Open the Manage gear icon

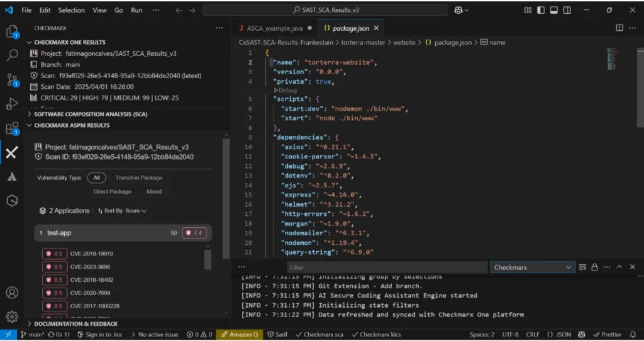tap(11, 316)
